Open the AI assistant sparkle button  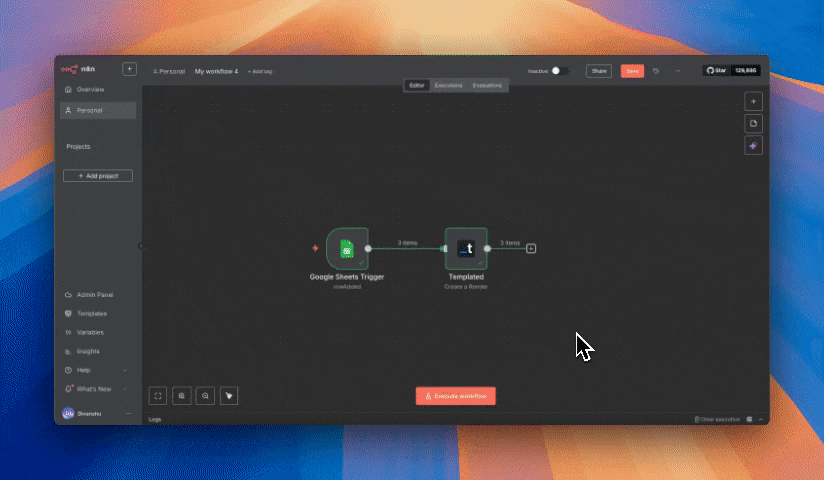[754, 146]
